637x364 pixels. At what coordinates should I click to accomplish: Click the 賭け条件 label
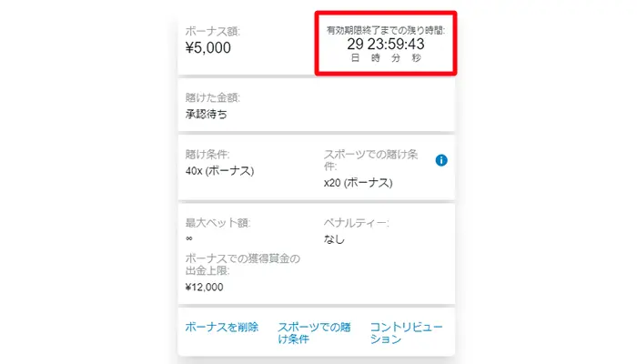pos(207,155)
